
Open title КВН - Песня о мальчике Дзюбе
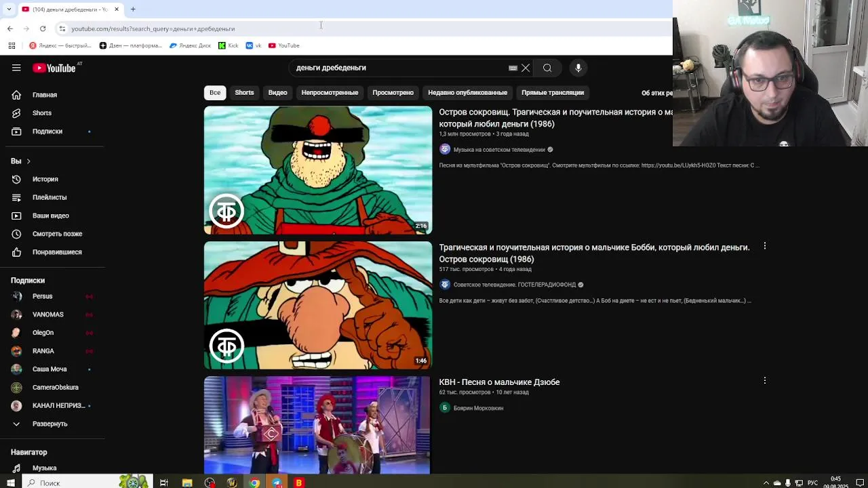click(x=499, y=382)
